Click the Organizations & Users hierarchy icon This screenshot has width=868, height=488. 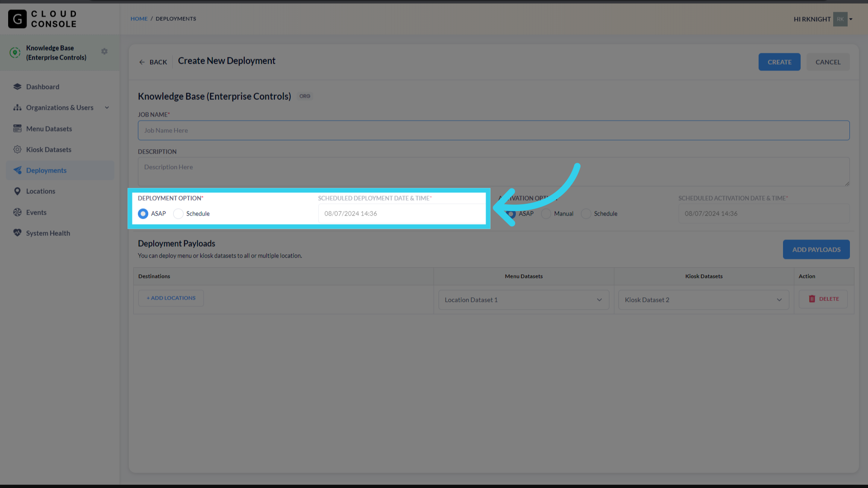click(x=17, y=108)
